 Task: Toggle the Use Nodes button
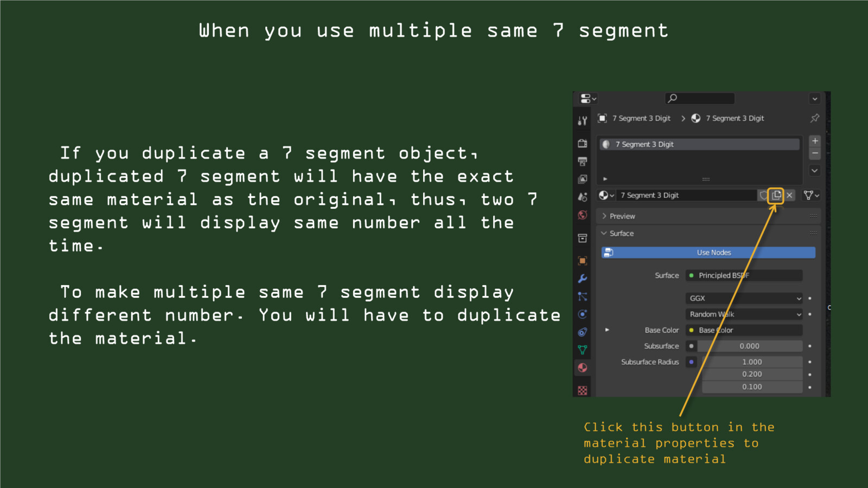tap(708, 253)
